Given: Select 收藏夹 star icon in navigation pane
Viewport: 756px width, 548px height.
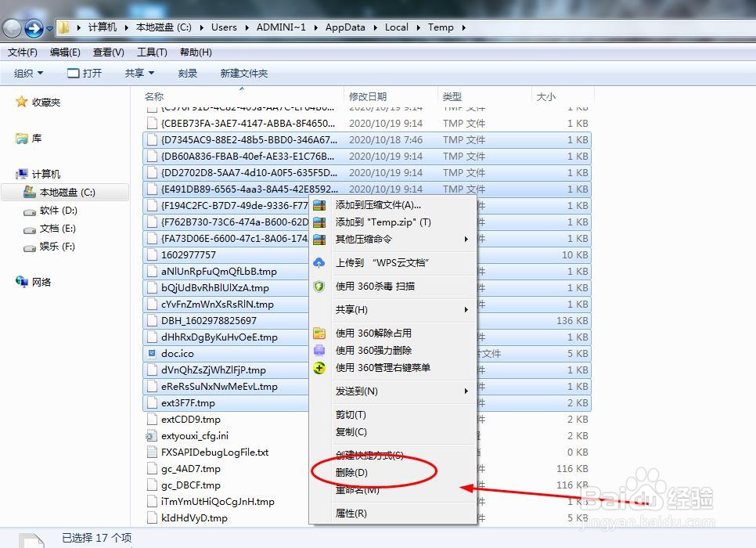Looking at the screenshot, I should pyautogui.click(x=21, y=102).
